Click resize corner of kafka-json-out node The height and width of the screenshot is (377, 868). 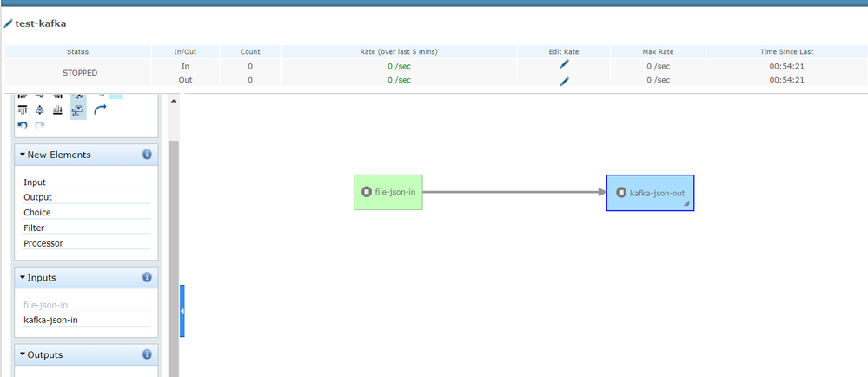[687, 204]
